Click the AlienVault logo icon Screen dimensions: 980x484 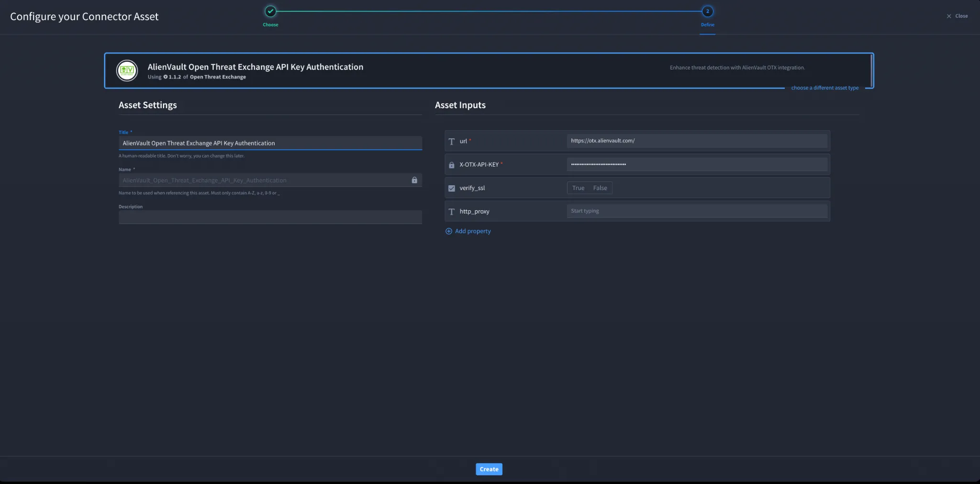coord(127,71)
